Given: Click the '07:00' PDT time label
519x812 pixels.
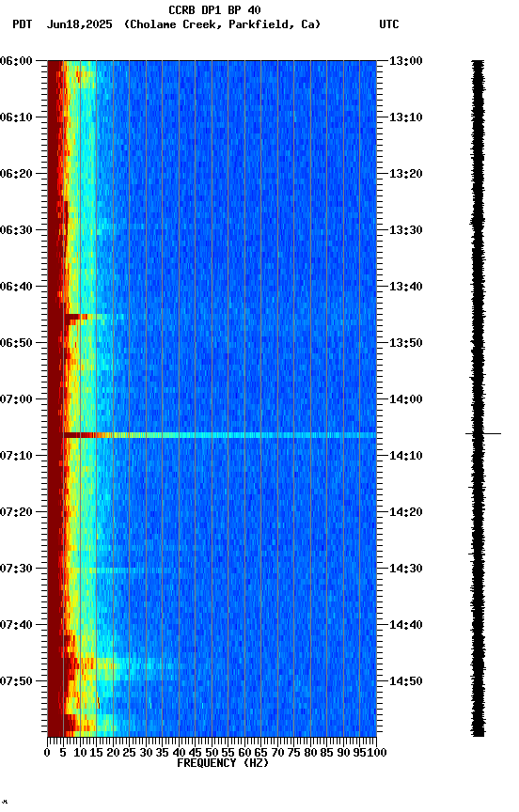Looking at the screenshot, I should [16, 399].
